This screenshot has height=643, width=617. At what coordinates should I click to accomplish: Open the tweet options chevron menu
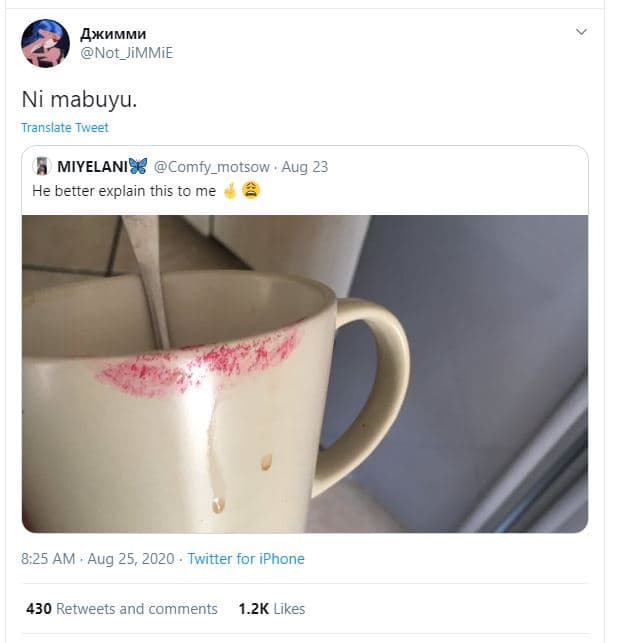[581, 33]
